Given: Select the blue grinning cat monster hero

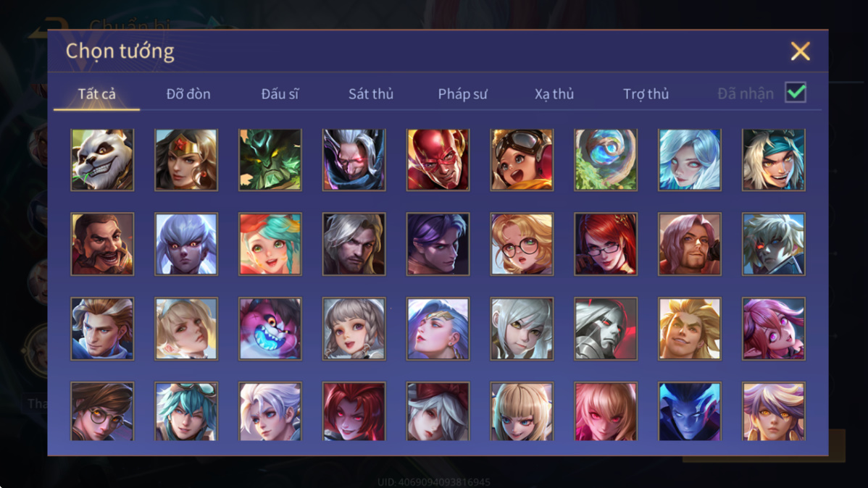Looking at the screenshot, I should click(x=270, y=329).
